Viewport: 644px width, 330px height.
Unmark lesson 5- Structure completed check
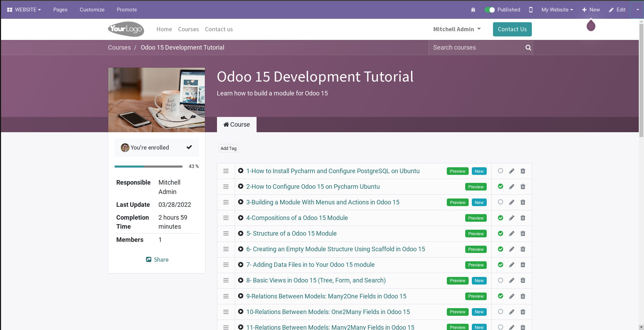(x=500, y=234)
